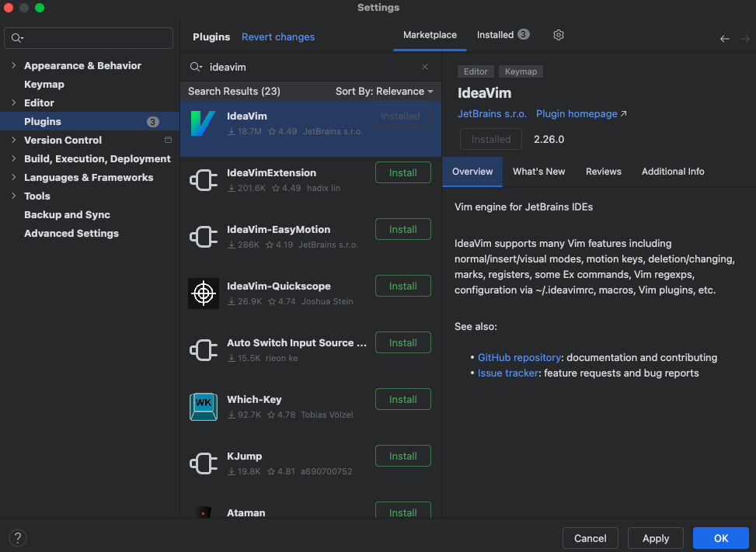The image size is (756, 552).
Task: Expand the Version Control section
Action: [x=13, y=141]
